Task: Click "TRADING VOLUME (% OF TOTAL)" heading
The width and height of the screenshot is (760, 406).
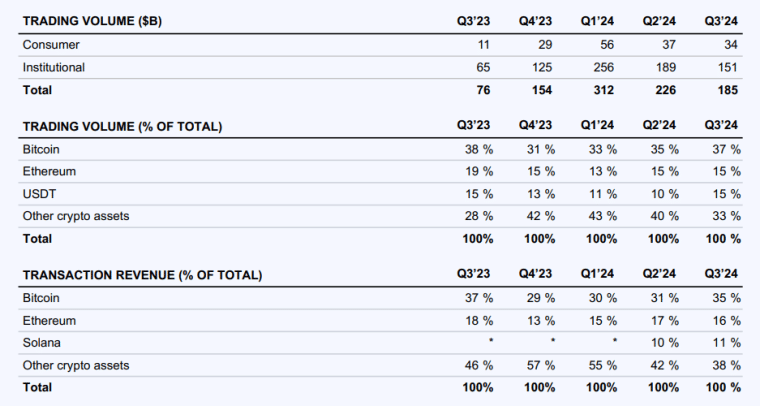Action: click(x=121, y=126)
